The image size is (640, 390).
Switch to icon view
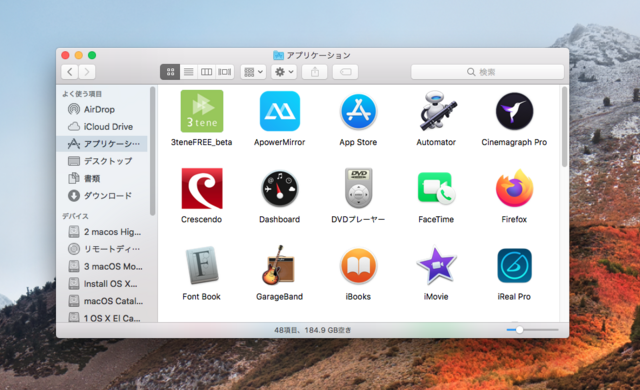point(170,72)
